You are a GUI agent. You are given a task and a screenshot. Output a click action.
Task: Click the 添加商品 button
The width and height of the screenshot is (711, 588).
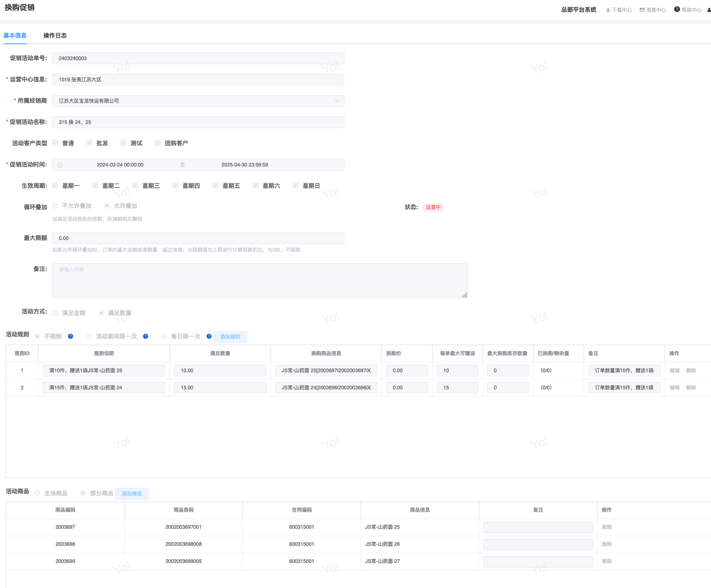(132, 494)
